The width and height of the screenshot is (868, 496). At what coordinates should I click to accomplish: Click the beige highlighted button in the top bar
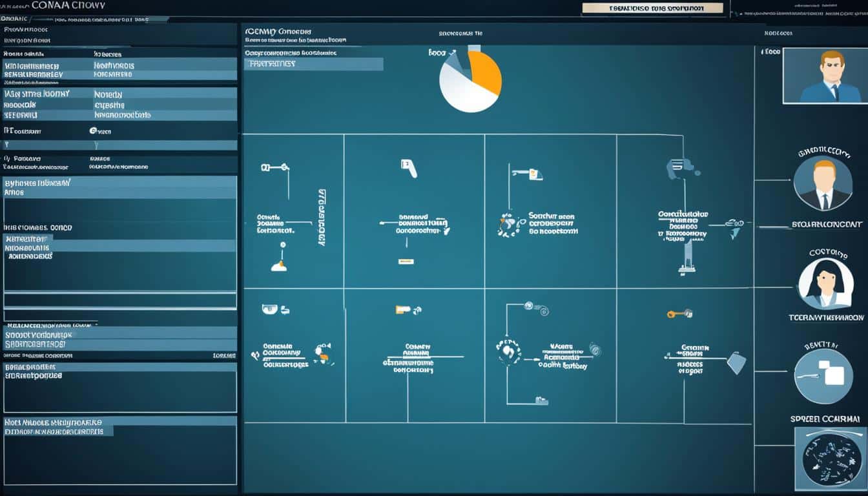point(652,8)
